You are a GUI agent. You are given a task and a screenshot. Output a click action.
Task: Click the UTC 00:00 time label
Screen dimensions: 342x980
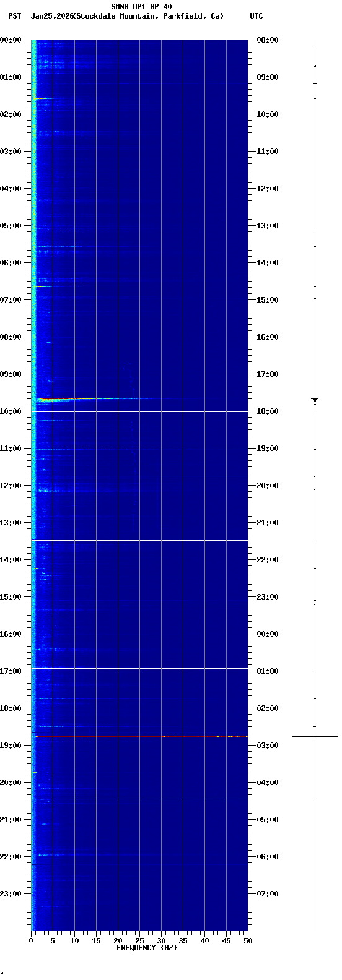[268, 634]
